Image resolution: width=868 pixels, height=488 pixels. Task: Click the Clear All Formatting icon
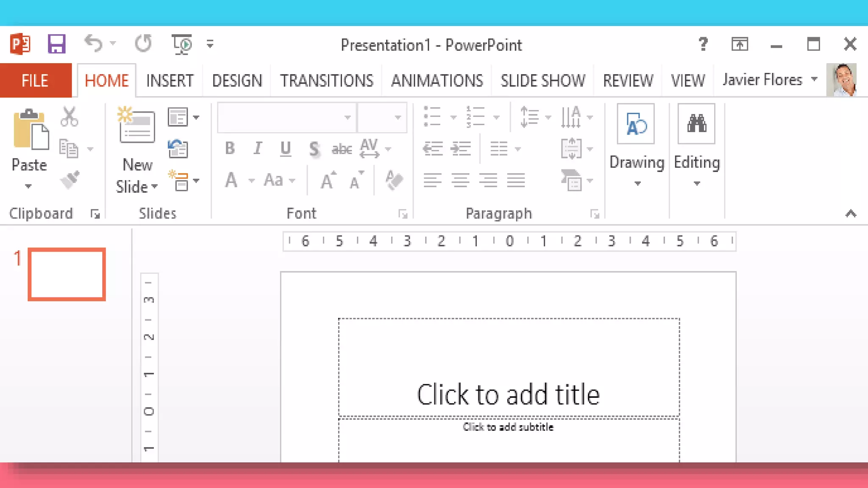click(394, 180)
